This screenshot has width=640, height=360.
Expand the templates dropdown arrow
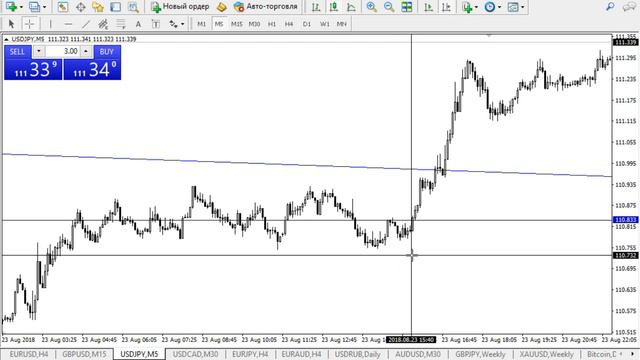click(x=522, y=7)
